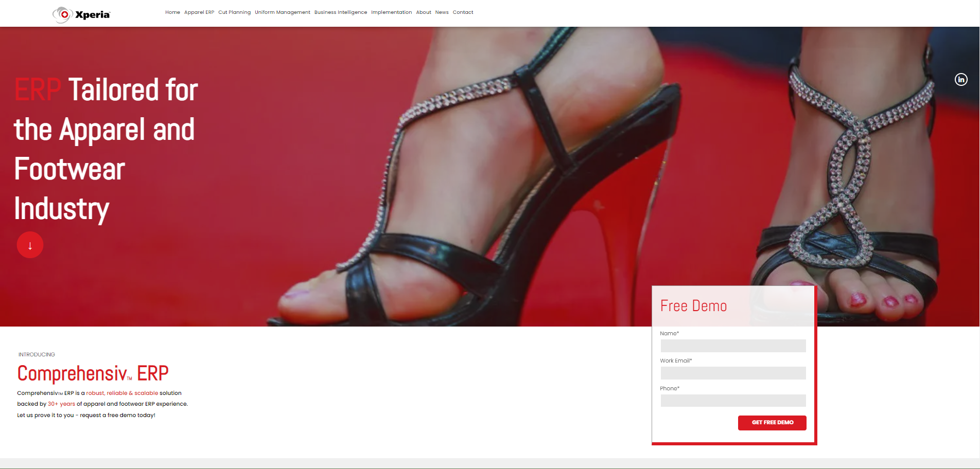
Task: Select Business Intelligence in navigation
Action: [341, 12]
